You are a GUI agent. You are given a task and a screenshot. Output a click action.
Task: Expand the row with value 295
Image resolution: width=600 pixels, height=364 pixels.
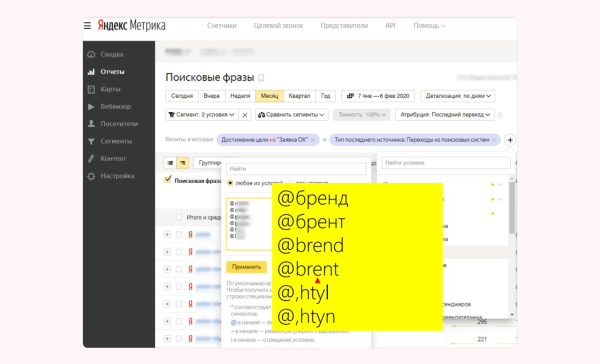[167, 322]
